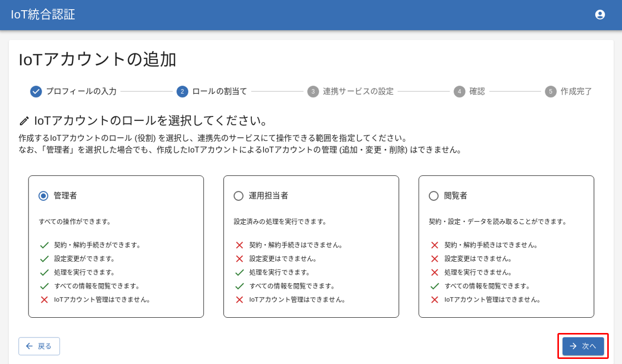
Task: Click green check for 閲覧者 すべての情報を閲覧
Action: click(434, 286)
